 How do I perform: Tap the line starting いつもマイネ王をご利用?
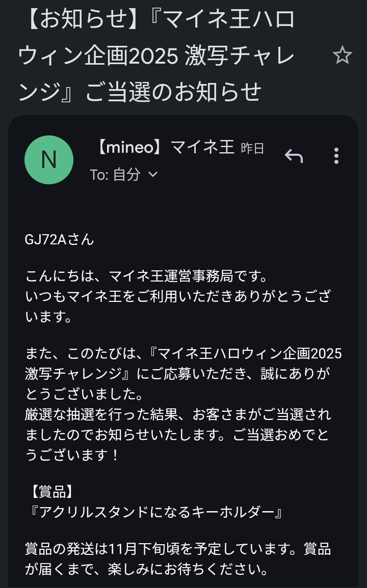[x=178, y=297]
